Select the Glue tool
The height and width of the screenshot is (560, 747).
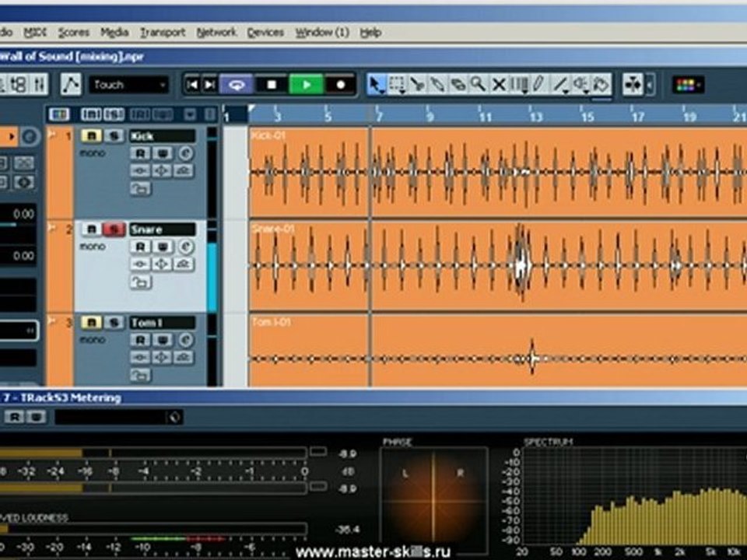[437, 85]
